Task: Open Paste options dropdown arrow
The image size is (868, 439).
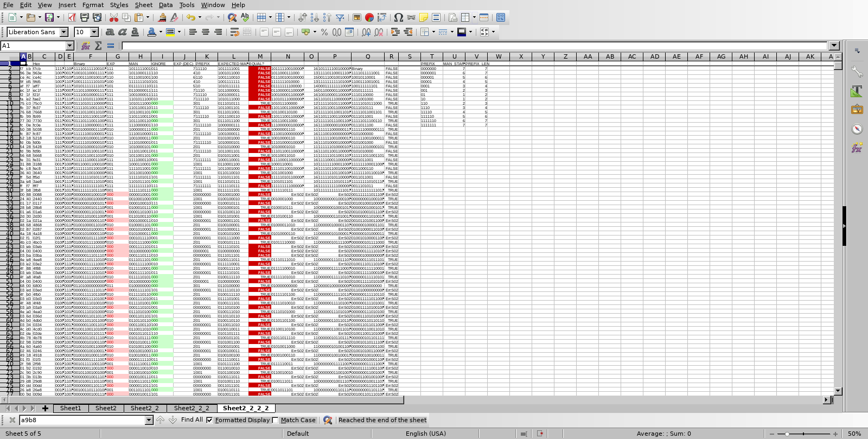Action: [149, 17]
